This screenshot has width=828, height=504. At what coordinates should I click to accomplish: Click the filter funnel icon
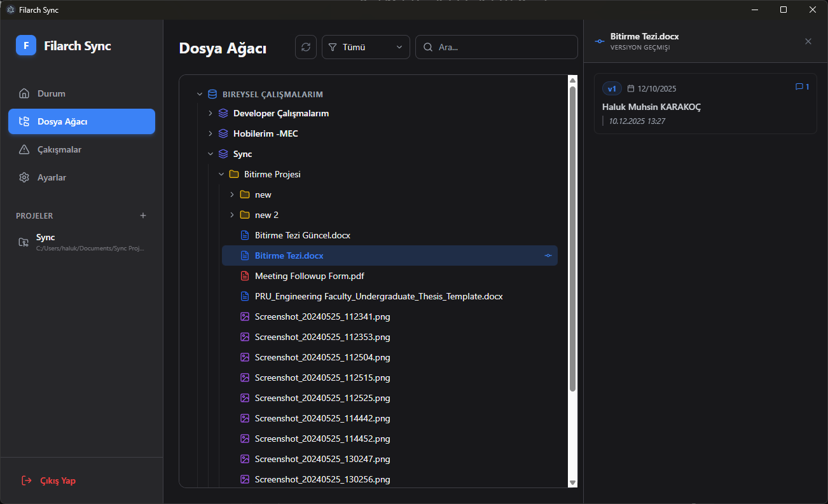pyautogui.click(x=333, y=47)
